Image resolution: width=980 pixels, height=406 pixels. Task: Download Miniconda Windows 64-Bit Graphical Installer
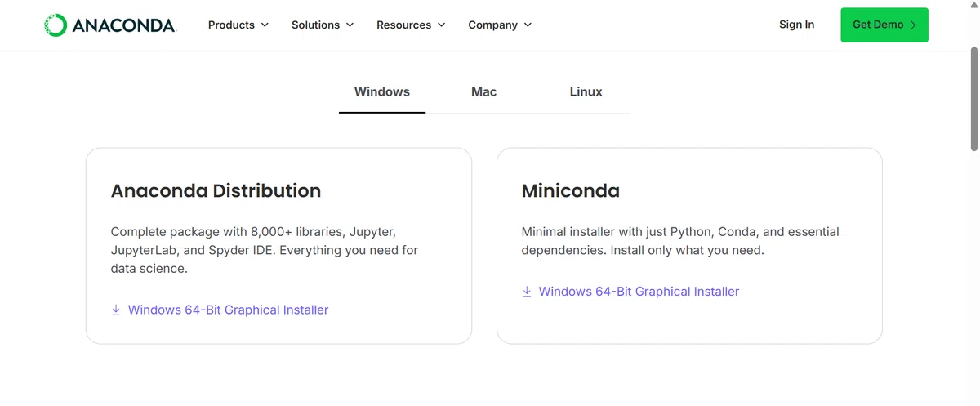(x=630, y=291)
